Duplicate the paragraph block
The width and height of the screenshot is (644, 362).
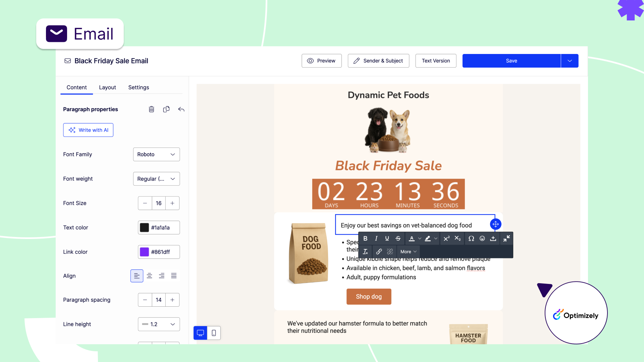point(166,109)
